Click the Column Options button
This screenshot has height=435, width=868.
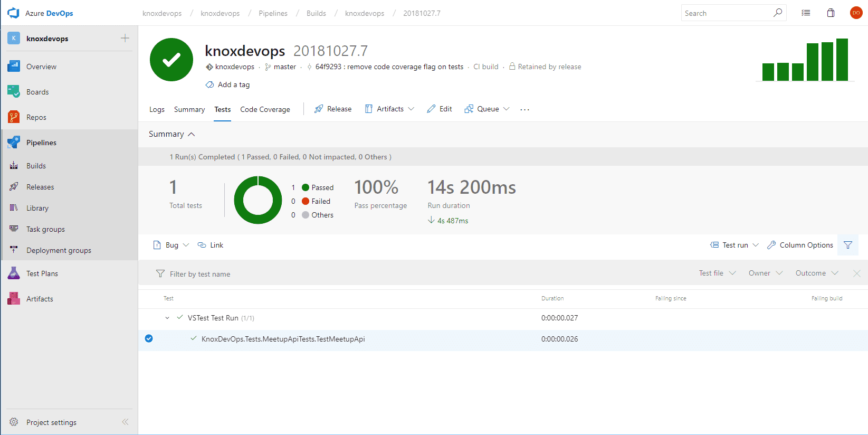click(x=800, y=245)
